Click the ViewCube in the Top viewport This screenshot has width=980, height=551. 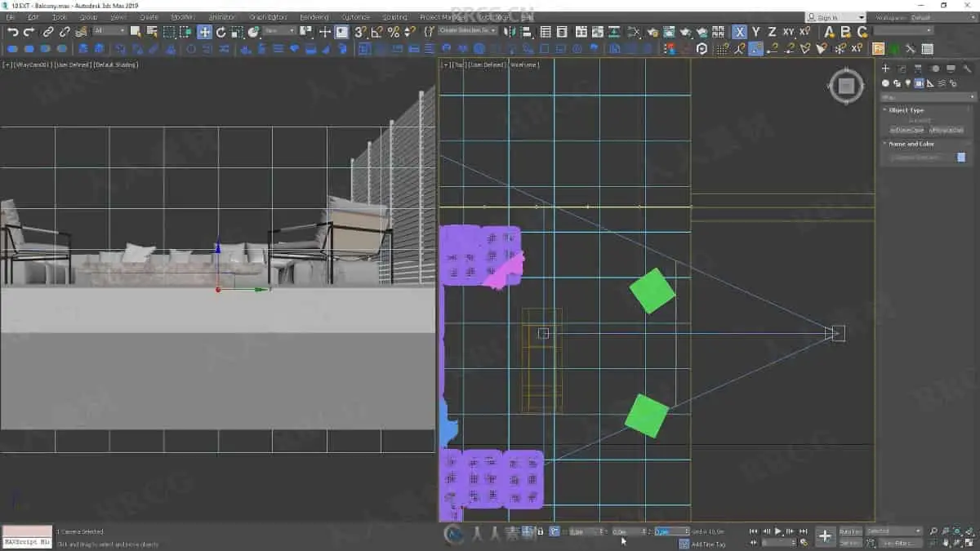click(x=846, y=86)
